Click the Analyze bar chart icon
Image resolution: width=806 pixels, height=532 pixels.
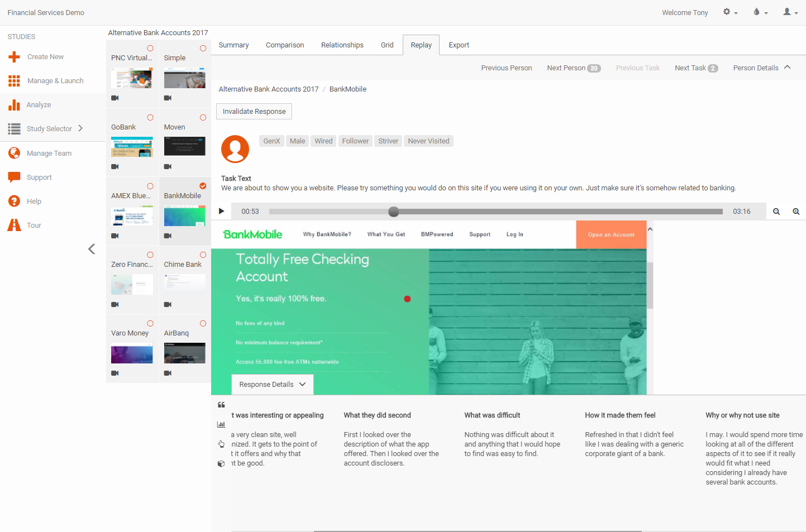(x=15, y=105)
